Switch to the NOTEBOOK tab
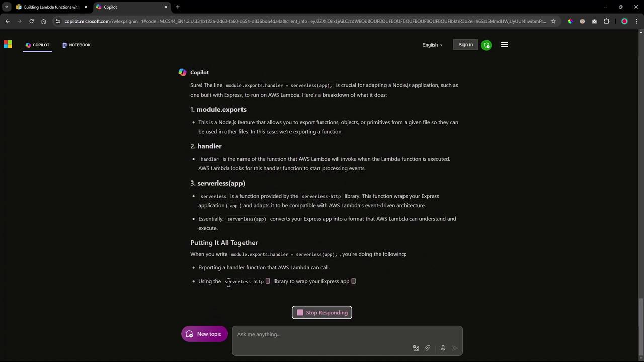Screen dimensions: 644x362 coord(76,45)
